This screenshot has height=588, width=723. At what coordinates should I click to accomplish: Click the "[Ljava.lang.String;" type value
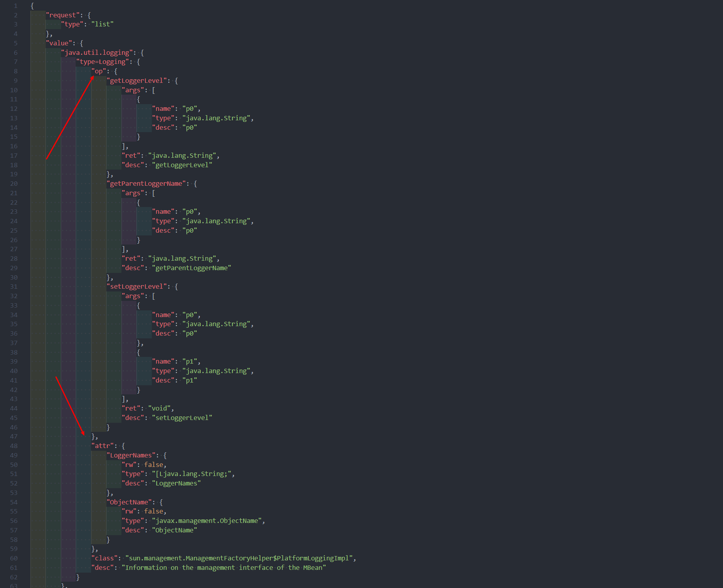coord(192,474)
